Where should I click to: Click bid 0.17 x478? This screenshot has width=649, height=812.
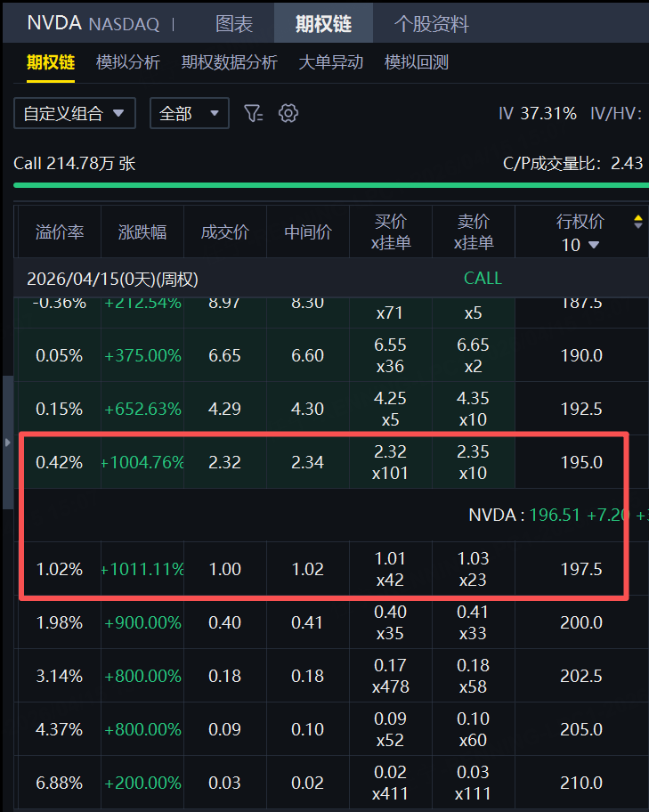pyautogui.click(x=390, y=676)
